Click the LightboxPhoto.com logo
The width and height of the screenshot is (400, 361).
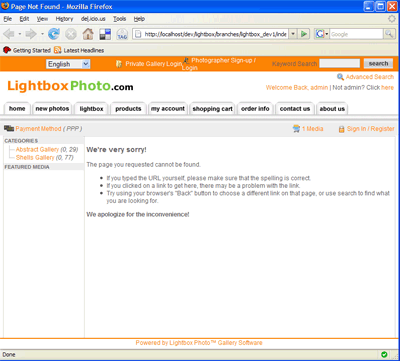(x=70, y=86)
